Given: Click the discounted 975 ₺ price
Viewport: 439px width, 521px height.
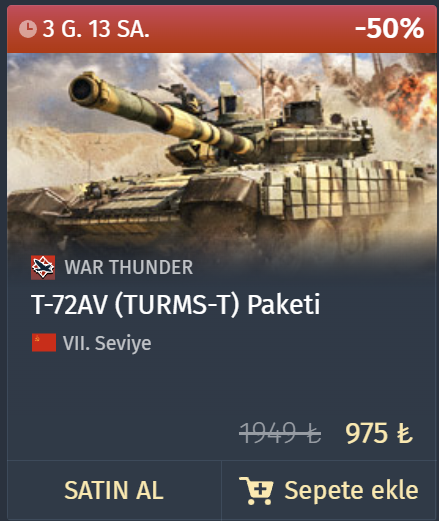Looking at the screenshot, I should 379,433.
